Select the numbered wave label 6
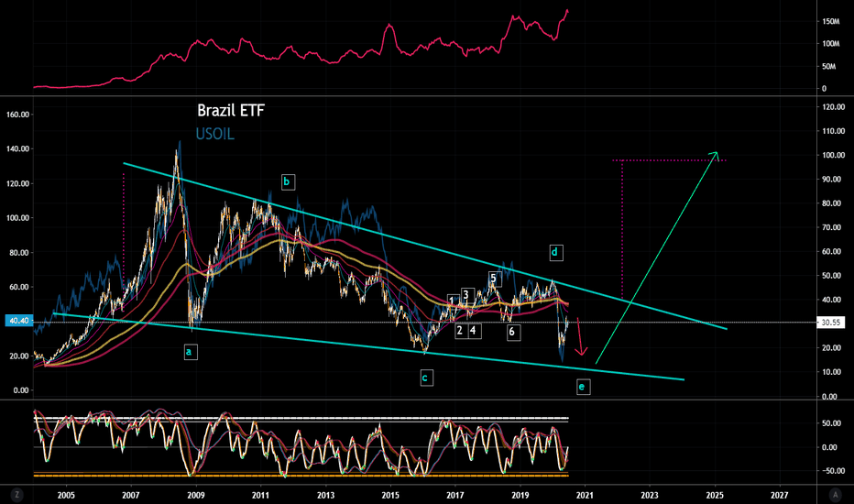 [512, 332]
